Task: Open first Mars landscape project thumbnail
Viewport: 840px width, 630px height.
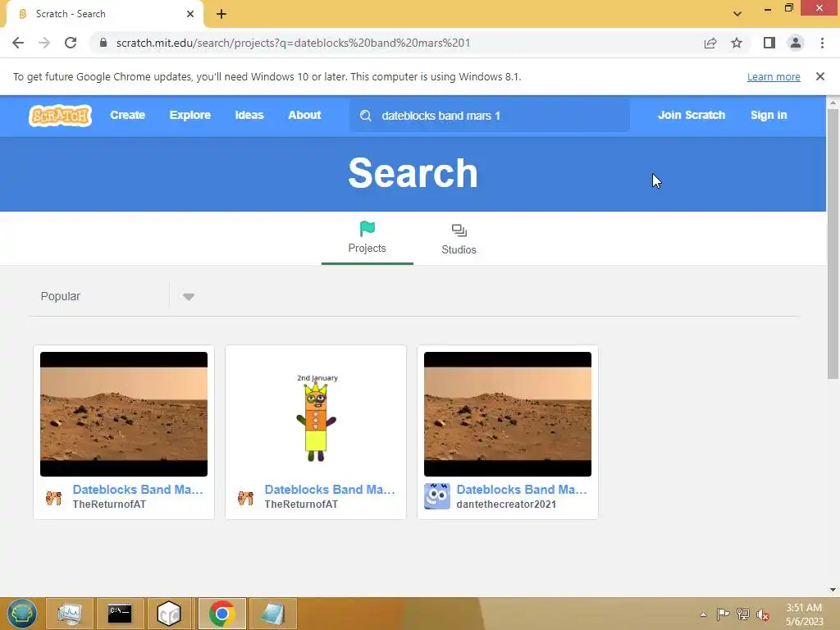Action: pyautogui.click(x=124, y=414)
